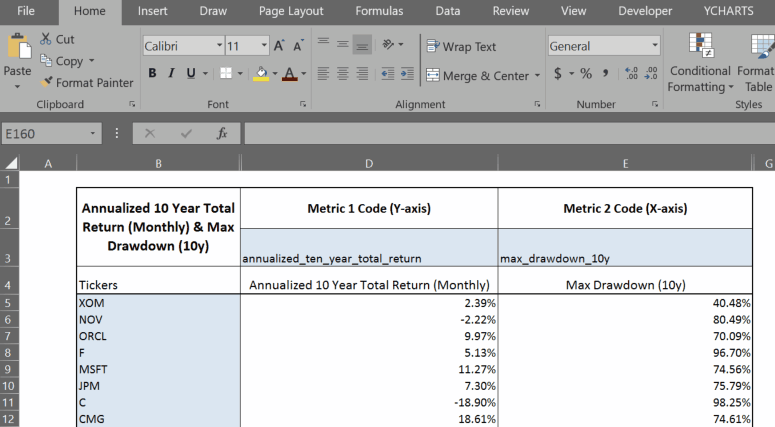The width and height of the screenshot is (775, 427).
Task: Apply accounting dollar format
Action: [x=558, y=74]
